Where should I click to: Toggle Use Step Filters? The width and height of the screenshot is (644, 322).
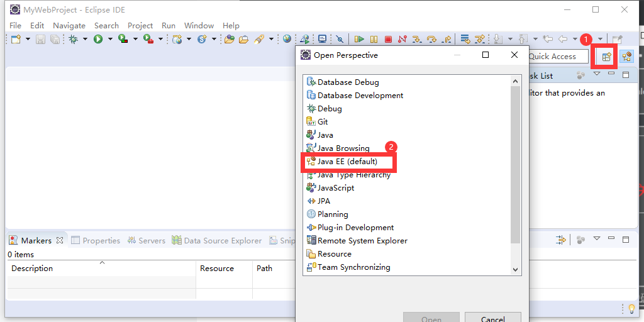pos(479,39)
